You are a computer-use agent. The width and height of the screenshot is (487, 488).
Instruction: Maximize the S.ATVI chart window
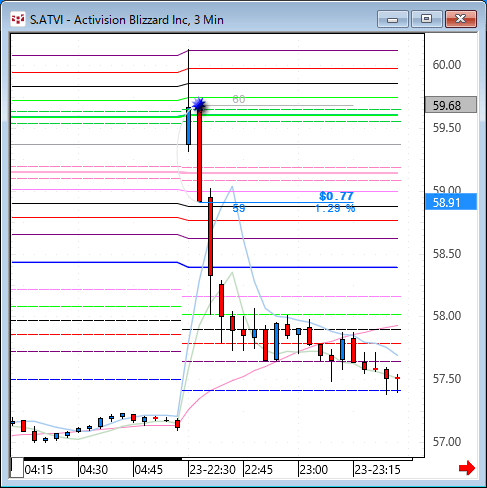tap(426, 19)
